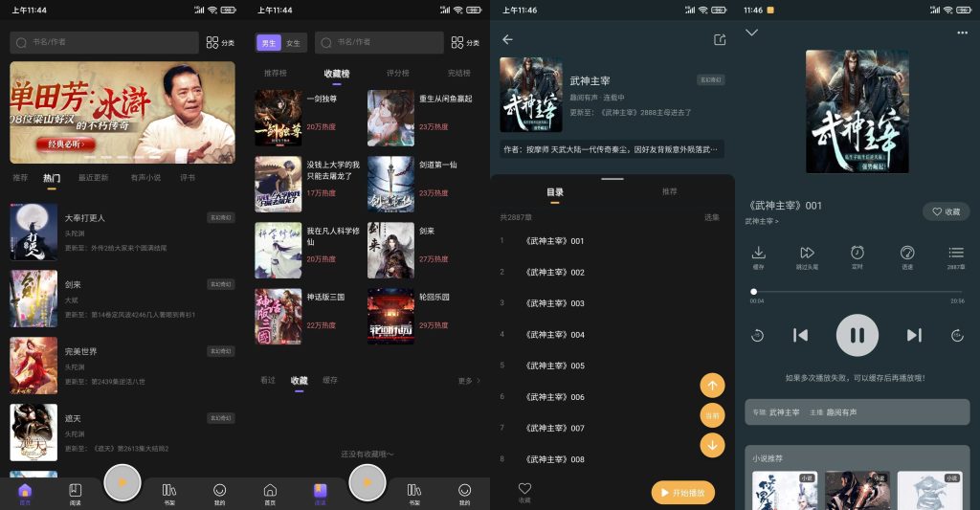Image resolution: width=980 pixels, height=510 pixels.
Task: Tap the 缓存 download icon in the player
Action: [758, 257]
